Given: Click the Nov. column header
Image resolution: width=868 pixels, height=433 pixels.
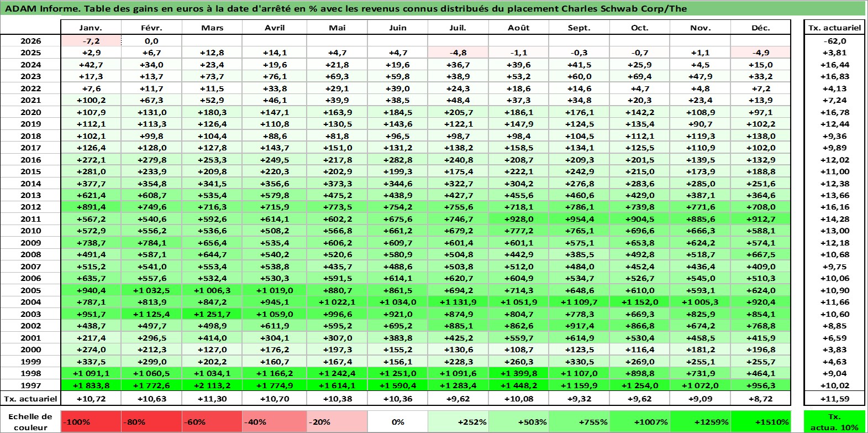Looking at the screenshot, I should coord(700,28).
